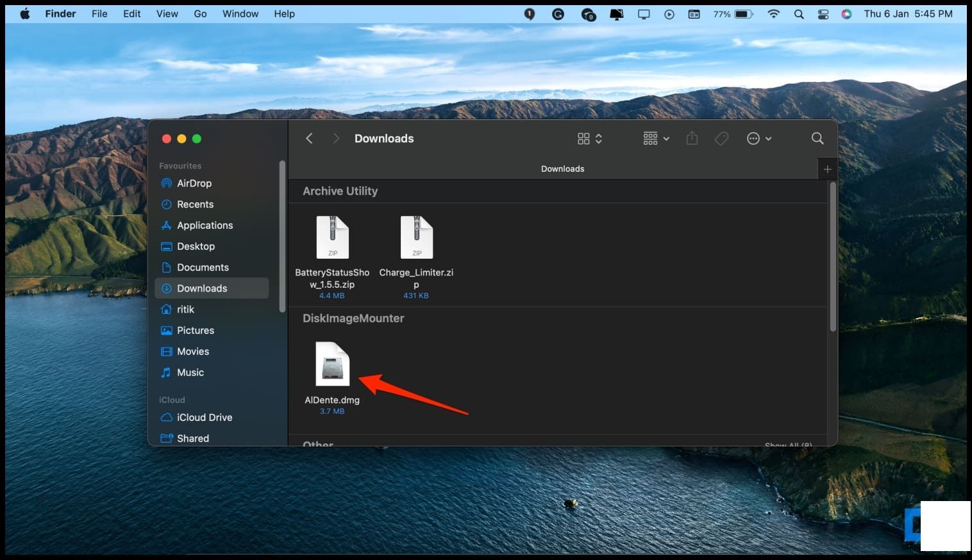
Task: Select the AlDente.dmg disk image icon
Action: pos(333,364)
